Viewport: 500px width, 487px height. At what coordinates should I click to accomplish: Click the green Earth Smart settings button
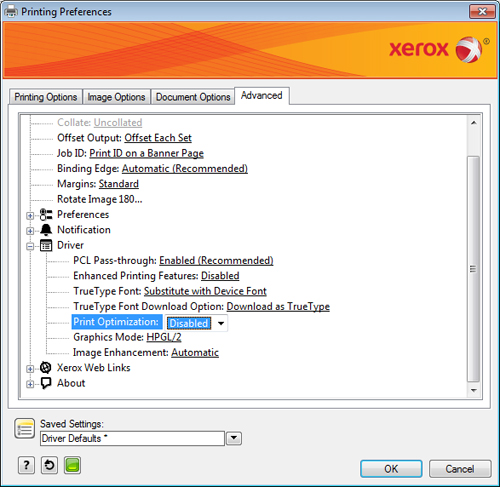click(72, 465)
